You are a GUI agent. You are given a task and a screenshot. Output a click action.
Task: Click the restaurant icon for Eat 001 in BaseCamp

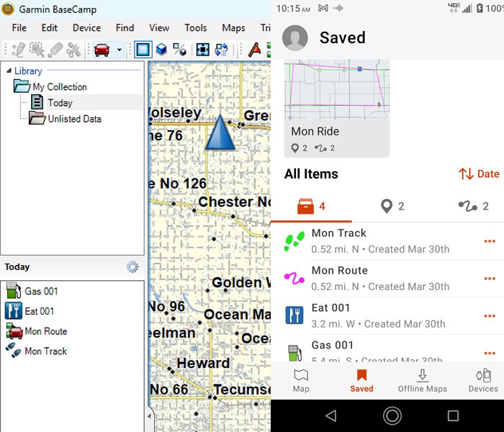pos(14,311)
